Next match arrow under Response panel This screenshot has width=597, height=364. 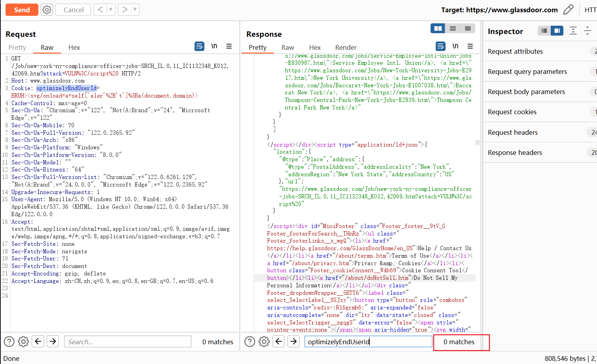click(293, 341)
